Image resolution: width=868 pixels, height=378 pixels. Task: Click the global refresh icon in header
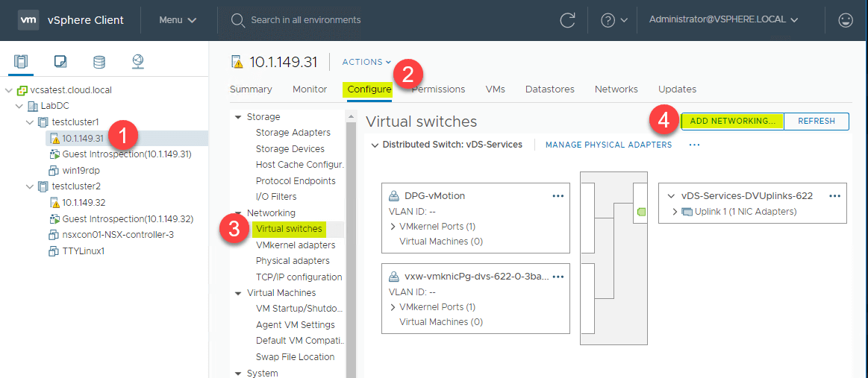coord(567,20)
